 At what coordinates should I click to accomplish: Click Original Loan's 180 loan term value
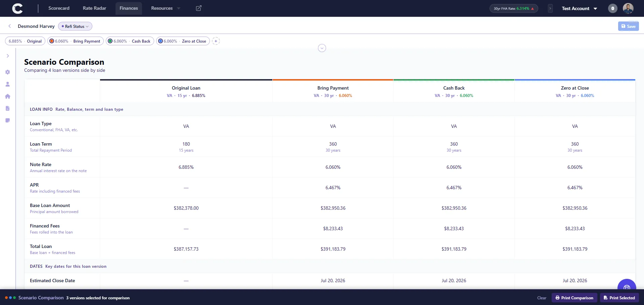[x=186, y=144]
